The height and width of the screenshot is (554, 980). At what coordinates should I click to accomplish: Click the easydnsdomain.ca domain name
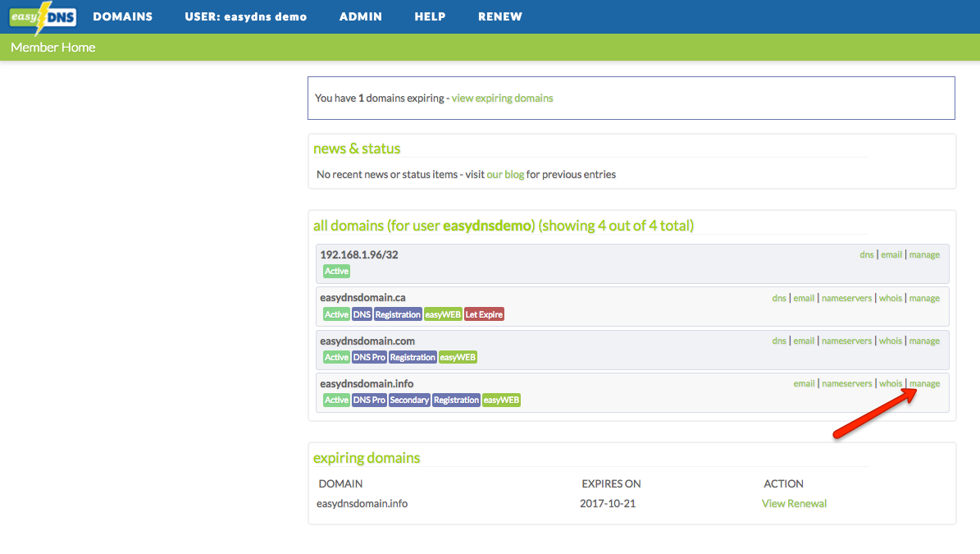pos(362,298)
